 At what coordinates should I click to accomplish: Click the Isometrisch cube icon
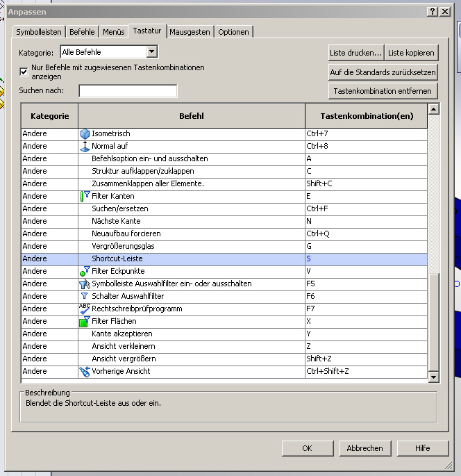pyautogui.click(x=85, y=134)
